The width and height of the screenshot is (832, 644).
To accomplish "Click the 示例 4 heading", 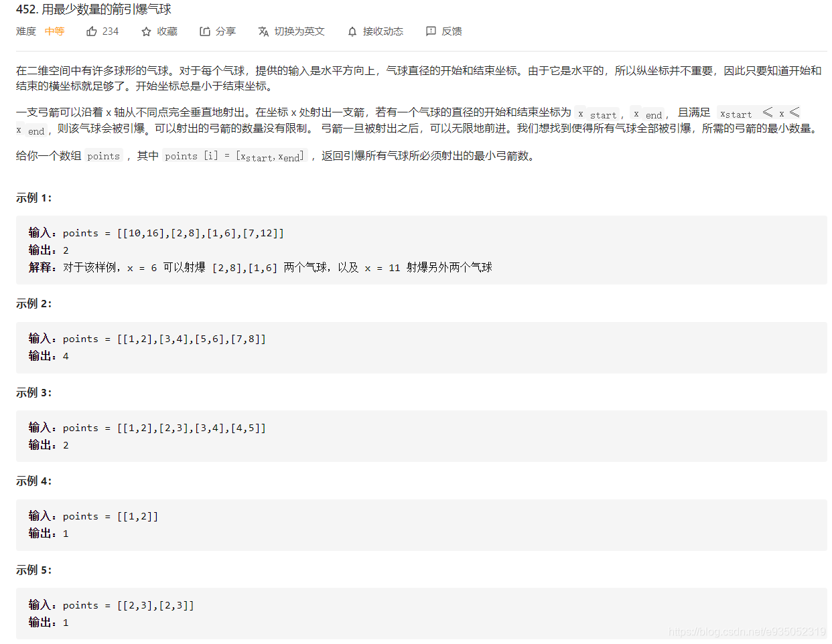I will pyautogui.click(x=34, y=481).
